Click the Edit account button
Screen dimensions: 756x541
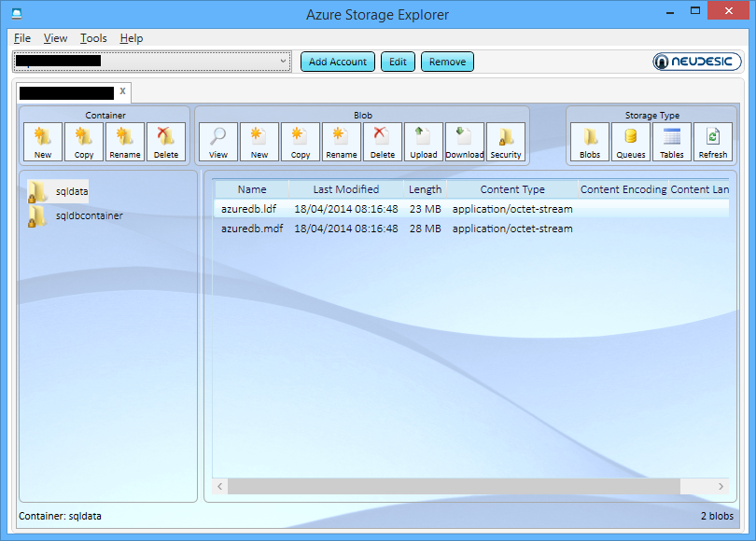(x=398, y=62)
